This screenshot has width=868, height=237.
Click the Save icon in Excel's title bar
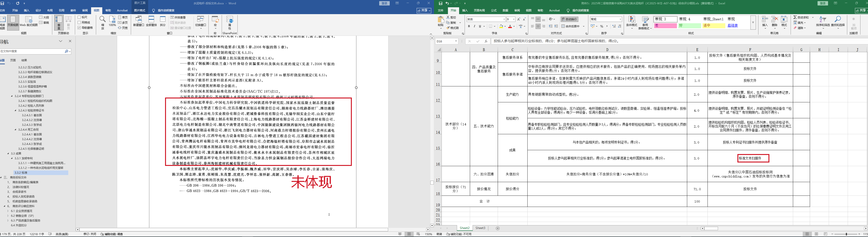(x=440, y=3)
